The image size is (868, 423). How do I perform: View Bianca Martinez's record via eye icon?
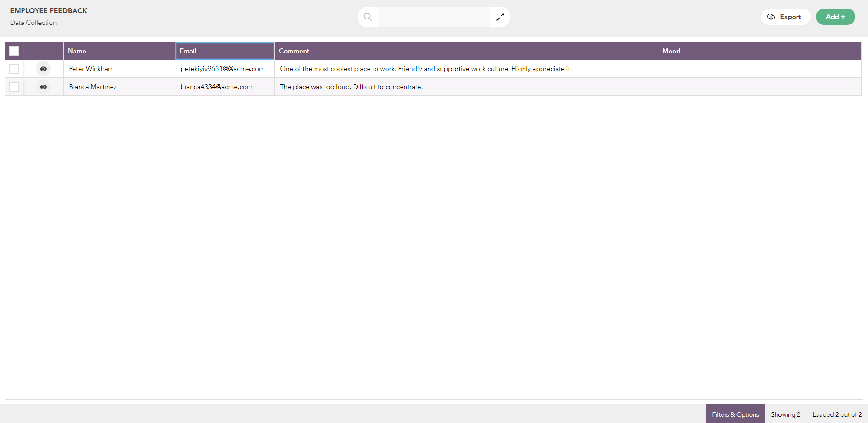coord(43,87)
